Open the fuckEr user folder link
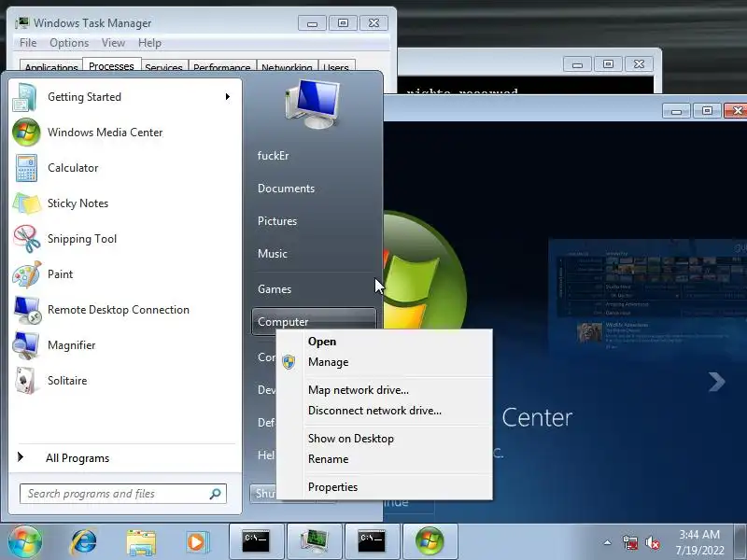 [x=315, y=156]
